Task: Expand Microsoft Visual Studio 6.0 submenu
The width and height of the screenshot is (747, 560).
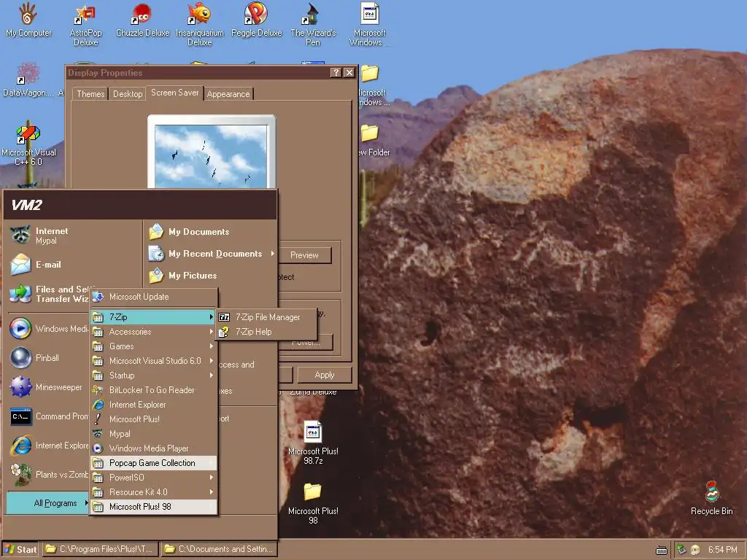Action: [153, 361]
